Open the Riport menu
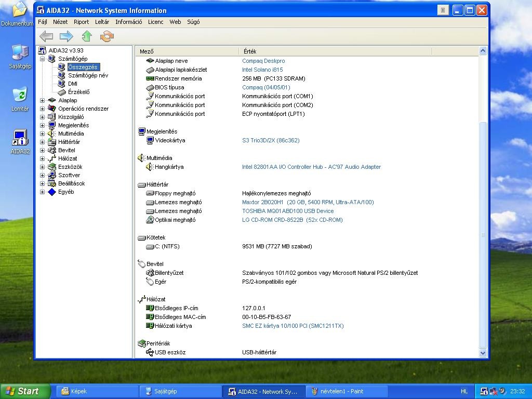532x399 pixels. (x=82, y=22)
